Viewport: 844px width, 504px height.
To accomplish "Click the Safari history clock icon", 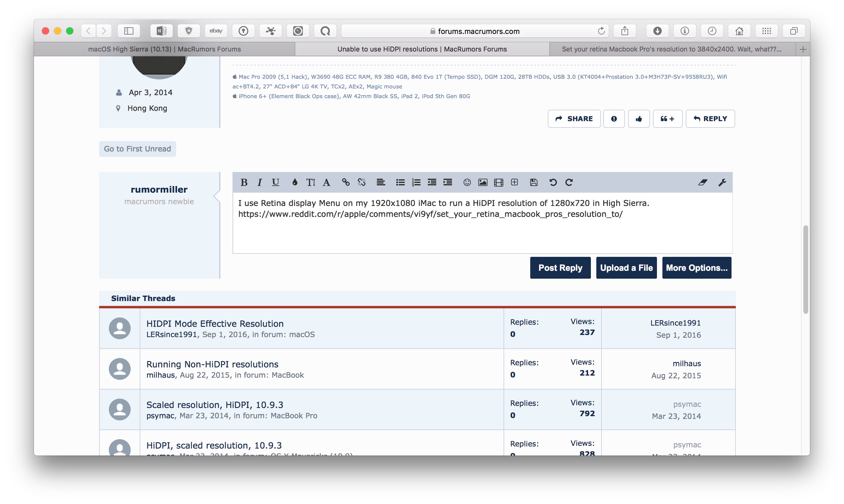I will click(712, 31).
